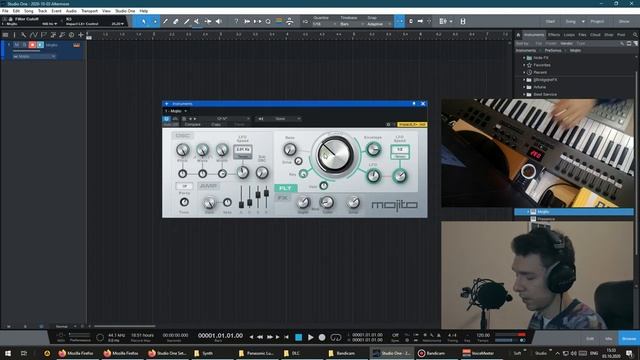The width and height of the screenshot is (640, 360).
Task: Click the wrench icon above track list
Action: click(24, 35)
